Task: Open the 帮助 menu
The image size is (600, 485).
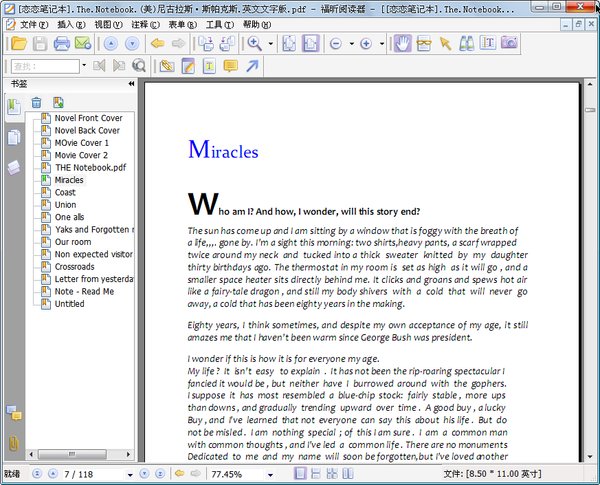Action: pyautogui.click(x=257, y=25)
